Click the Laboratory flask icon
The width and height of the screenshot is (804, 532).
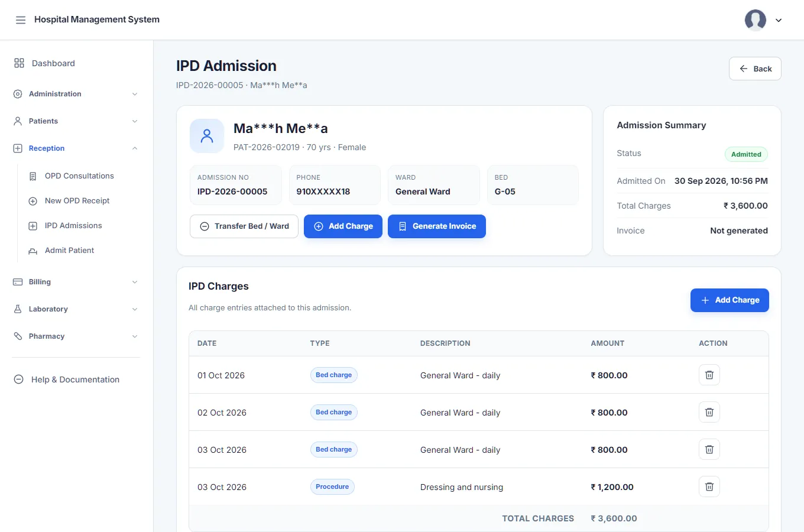pos(18,309)
